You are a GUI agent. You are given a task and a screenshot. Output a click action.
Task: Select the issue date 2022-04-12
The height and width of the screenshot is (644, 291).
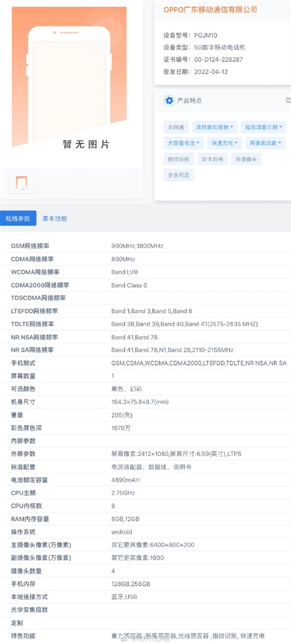(211, 72)
